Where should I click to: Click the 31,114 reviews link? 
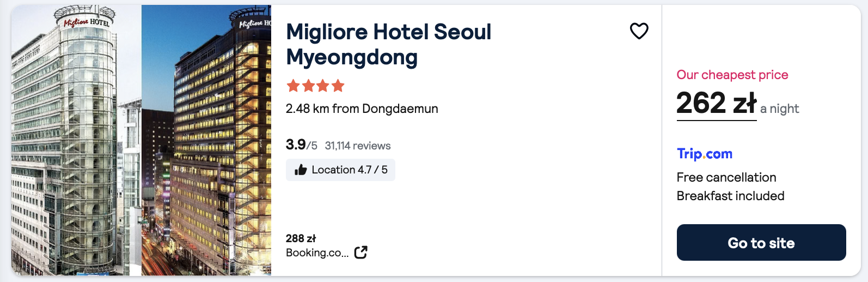[358, 146]
